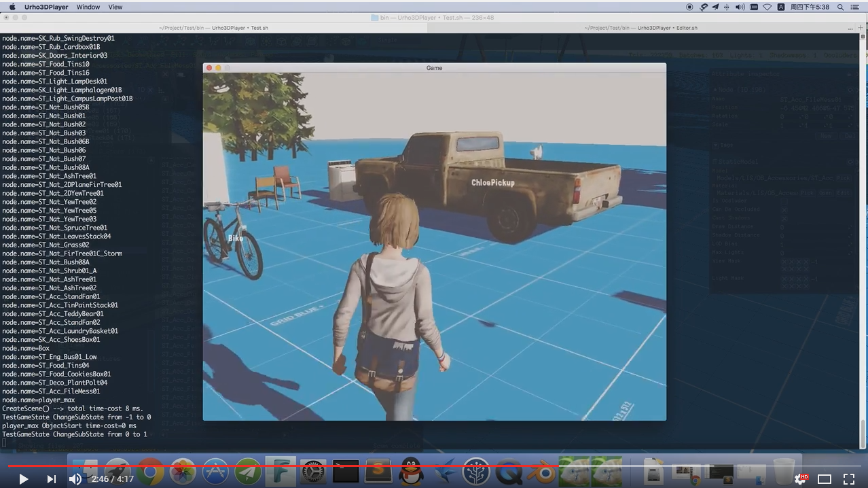Viewport: 868px width, 488px height.
Task: Open System Preferences from the Dock
Action: (x=313, y=471)
